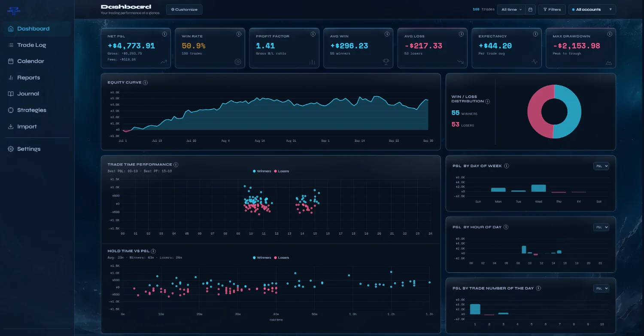Viewport: 644px width, 336px height.
Task: Open the All time range dropdown
Action: click(511, 9)
